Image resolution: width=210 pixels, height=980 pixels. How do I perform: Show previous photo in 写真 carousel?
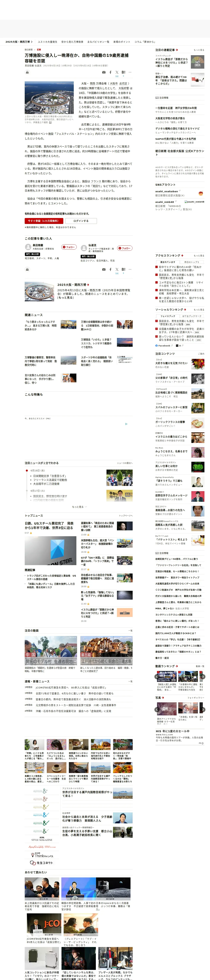(x=157, y=710)
